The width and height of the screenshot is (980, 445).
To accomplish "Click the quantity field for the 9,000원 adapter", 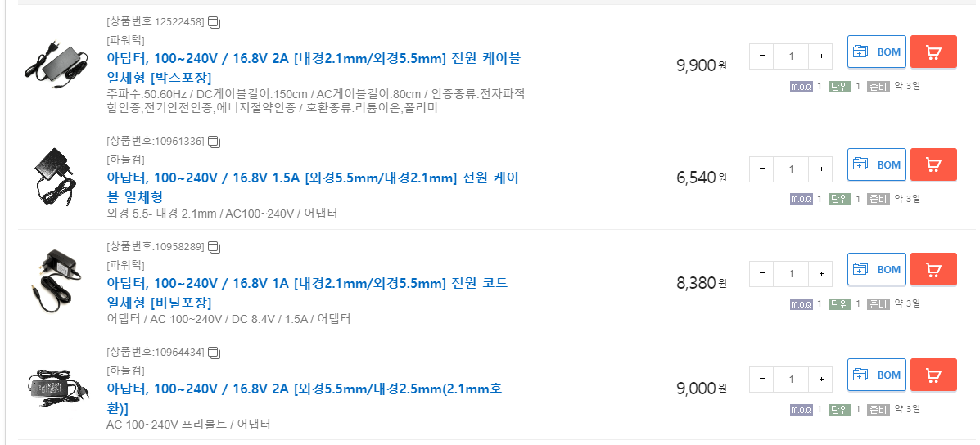I will click(x=791, y=379).
